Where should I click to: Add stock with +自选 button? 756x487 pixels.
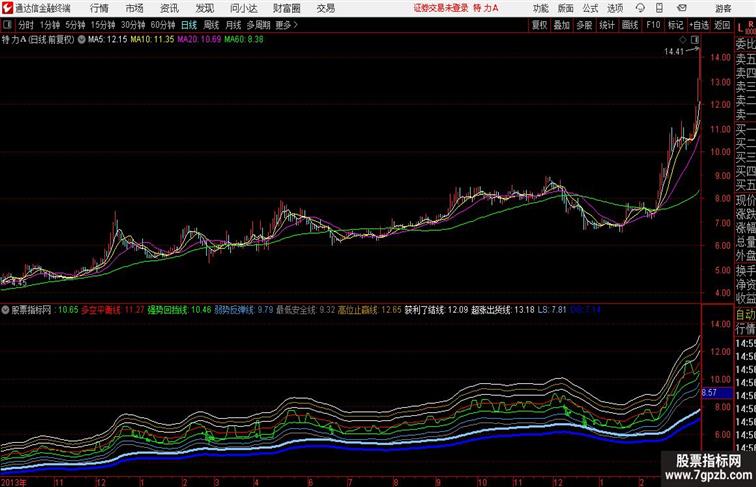(699, 25)
